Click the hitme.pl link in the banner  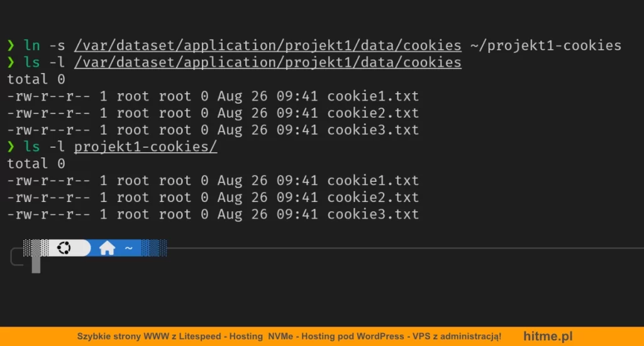[x=548, y=337]
